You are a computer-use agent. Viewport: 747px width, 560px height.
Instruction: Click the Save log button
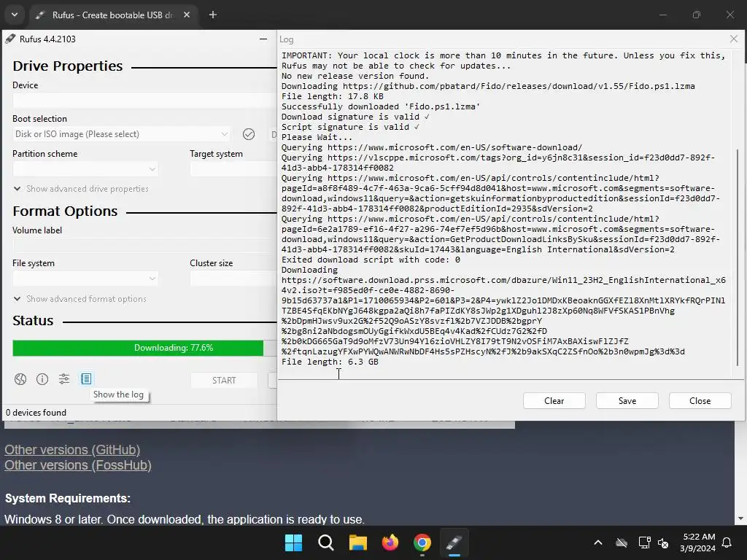point(627,401)
